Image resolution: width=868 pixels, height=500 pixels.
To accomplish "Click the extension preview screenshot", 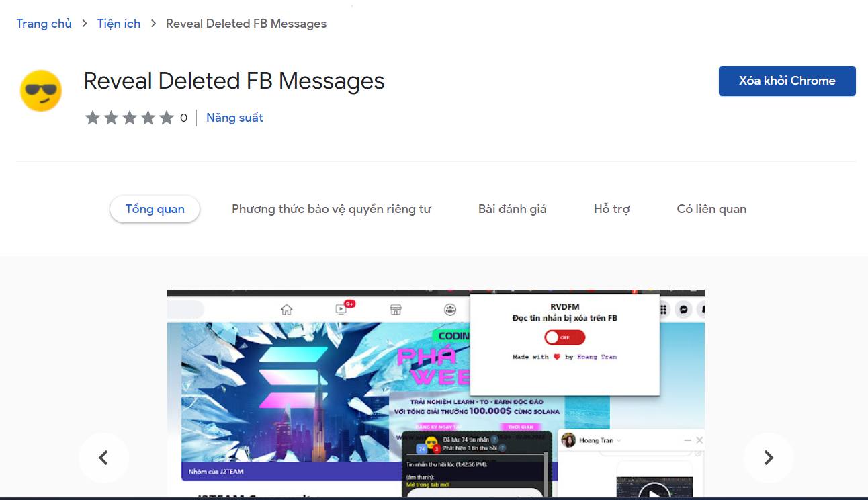I will [x=436, y=394].
